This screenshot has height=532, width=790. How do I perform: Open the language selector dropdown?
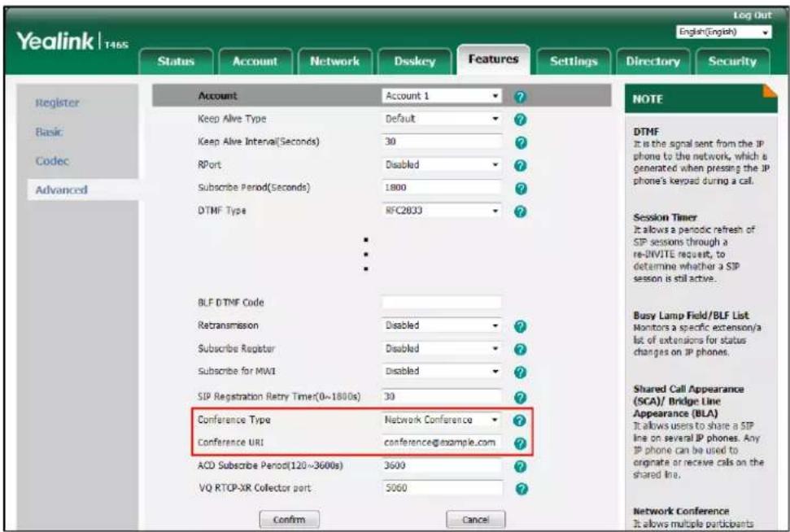(x=724, y=33)
